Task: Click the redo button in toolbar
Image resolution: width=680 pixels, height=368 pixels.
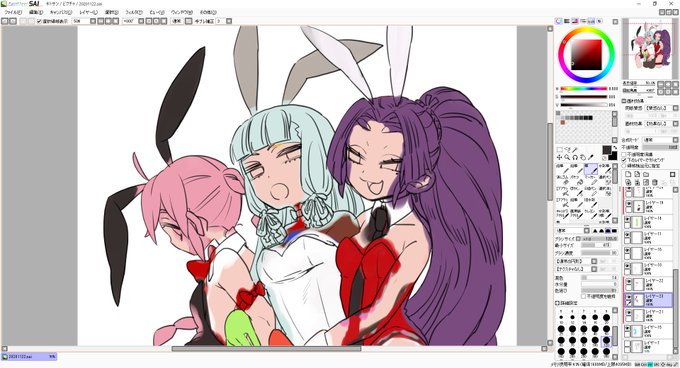Action: point(13,21)
